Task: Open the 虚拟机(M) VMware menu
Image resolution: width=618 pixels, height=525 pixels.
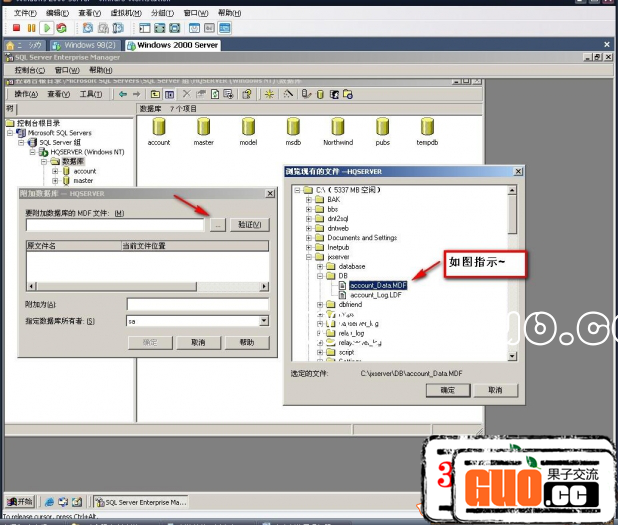Action: pos(126,13)
